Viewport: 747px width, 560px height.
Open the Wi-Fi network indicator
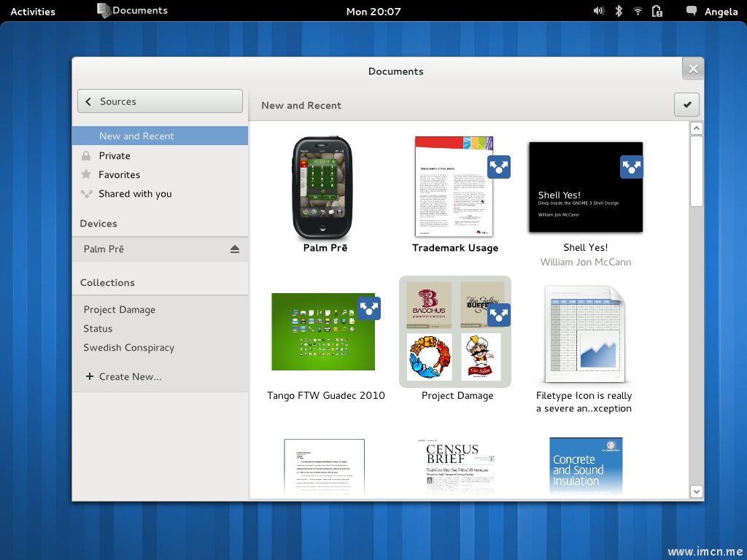pos(638,11)
